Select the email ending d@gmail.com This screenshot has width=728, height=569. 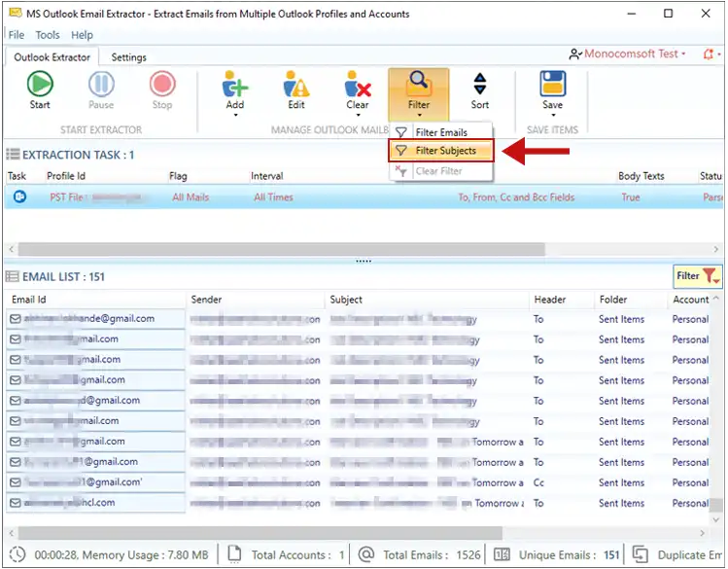click(x=96, y=401)
